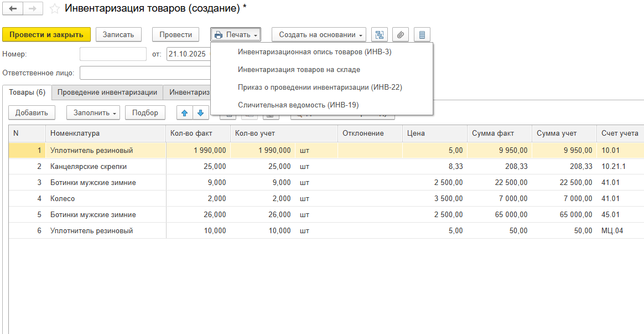This screenshot has height=334, width=644.
Task: Open attached files via paperclip icon
Action: (x=401, y=34)
